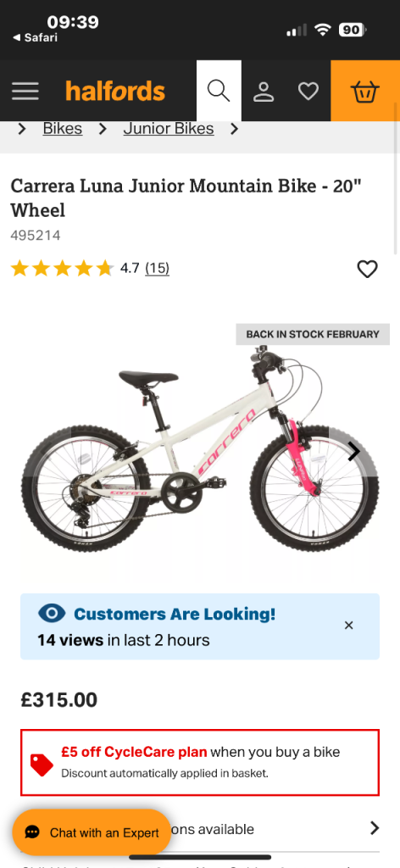Screen dimensions: 400x868
Task: Open the 15 reviews link
Action: point(157,269)
